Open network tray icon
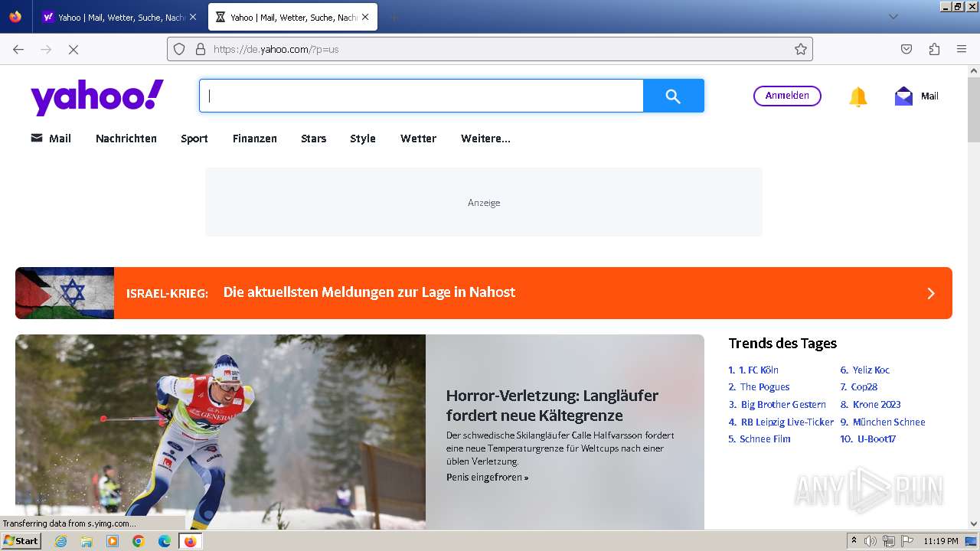980x551 pixels. tap(889, 541)
